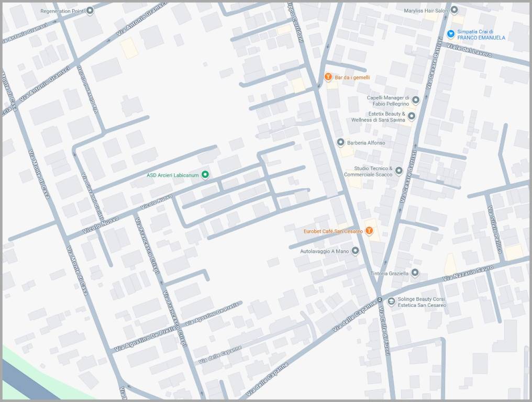Open the Barberia Alfonso pin
This screenshot has height=402, width=532.
[x=340, y=142]
